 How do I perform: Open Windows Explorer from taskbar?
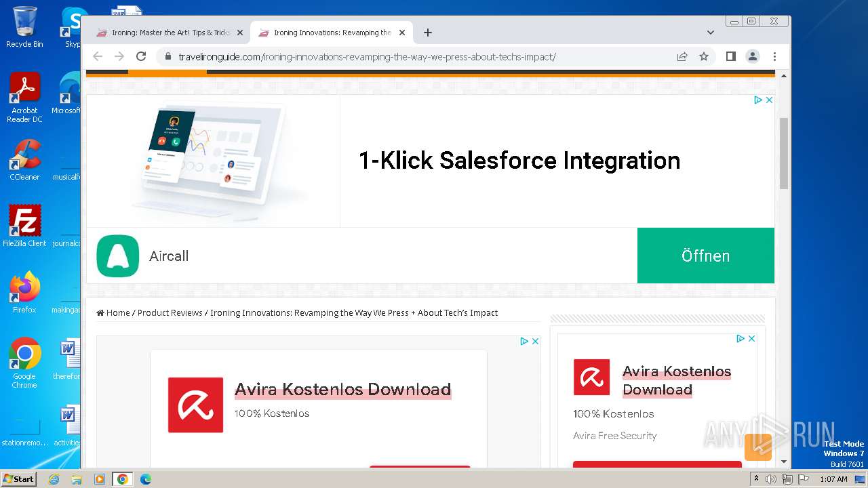click(77, 479)
